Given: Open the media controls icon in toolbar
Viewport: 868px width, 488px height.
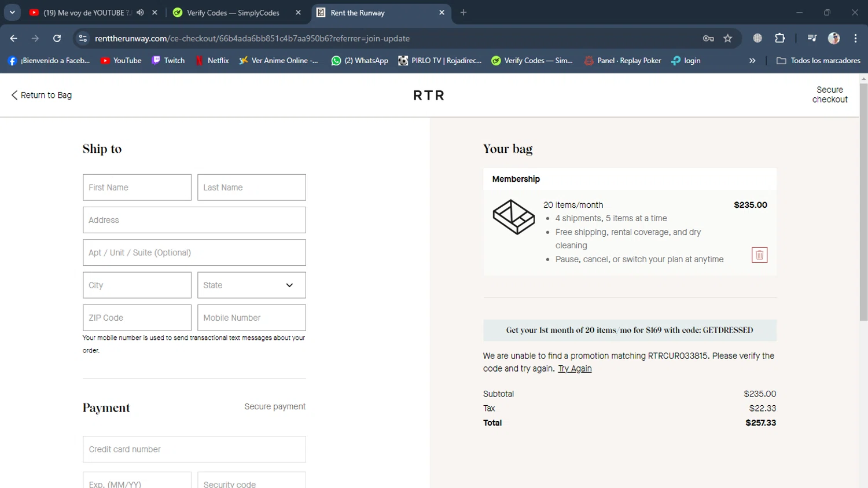Looking at the screenshot, I should pyautogui.click(x=812, y=38).
